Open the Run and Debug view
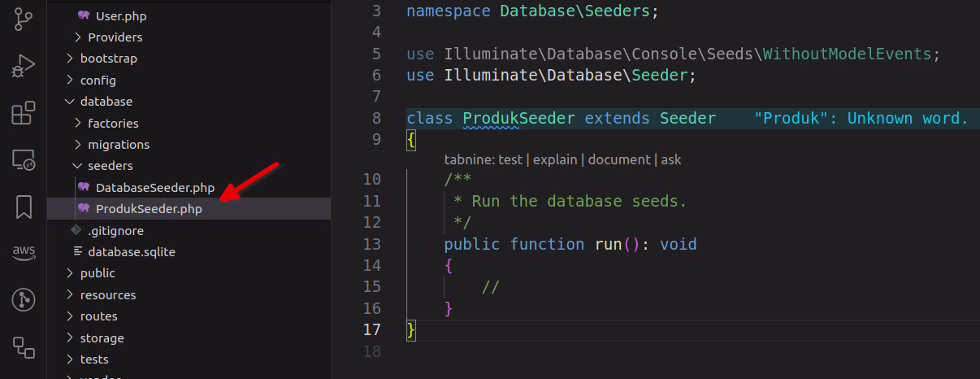 (24, 67)
